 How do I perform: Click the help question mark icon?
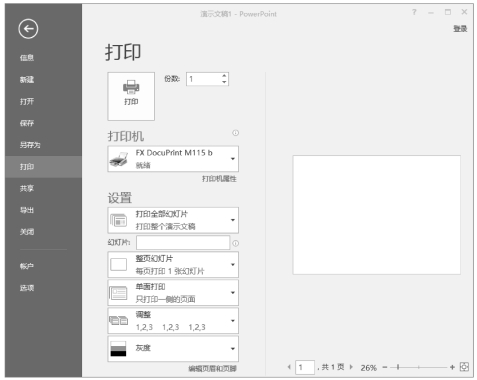[x=414, y=12]
